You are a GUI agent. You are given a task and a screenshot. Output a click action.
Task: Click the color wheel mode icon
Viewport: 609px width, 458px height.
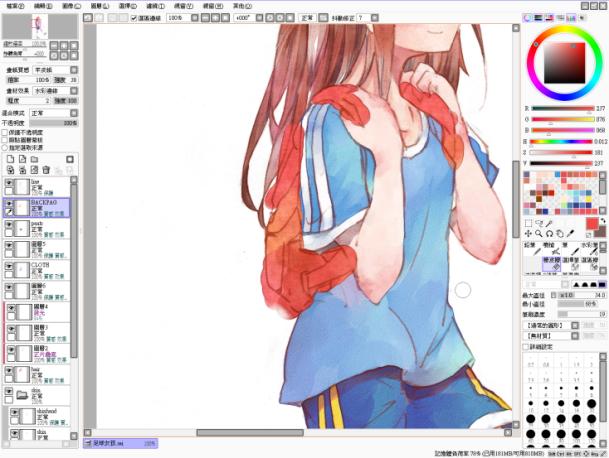tap(528, 17)
